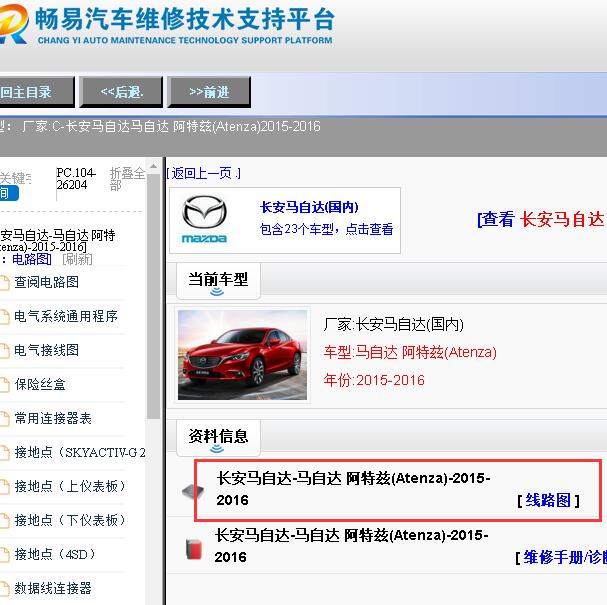Open 查阅电路图 tree item
Screen dimensions: 607x605
46,282
